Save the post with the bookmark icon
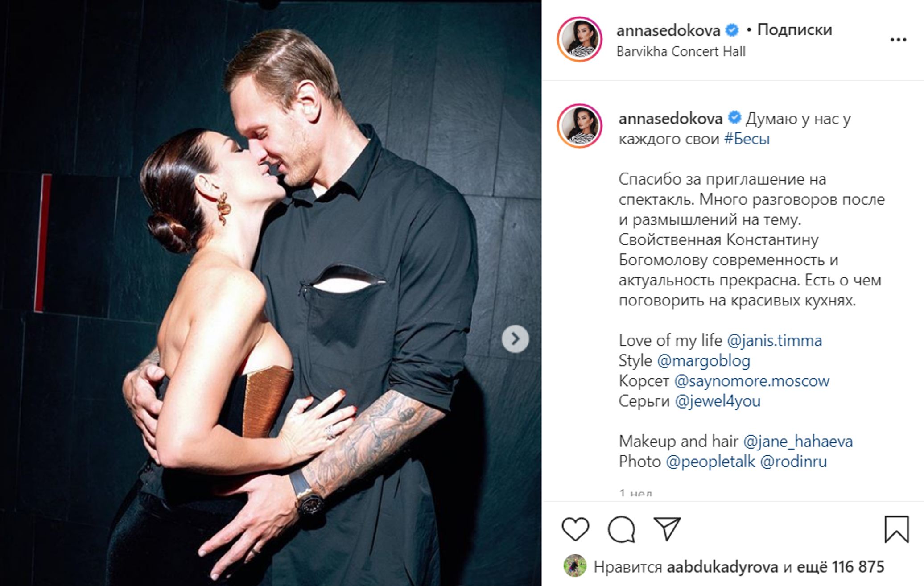 [897, 529]
